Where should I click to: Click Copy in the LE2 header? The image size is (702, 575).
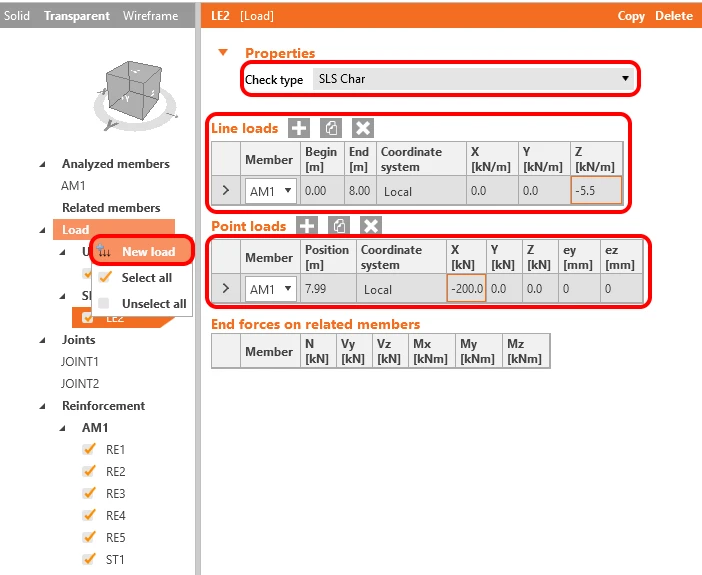(631, 16)
